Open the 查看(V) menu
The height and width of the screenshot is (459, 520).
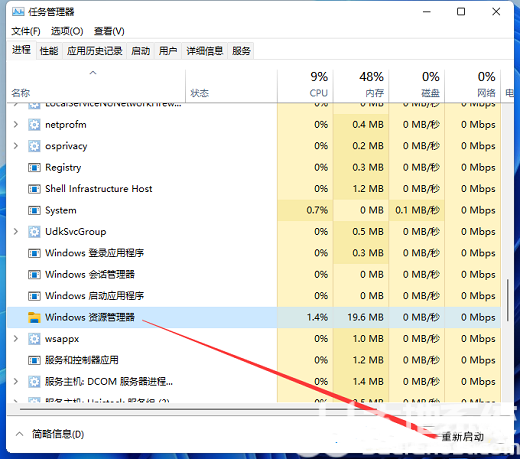(x=109, y=31)
